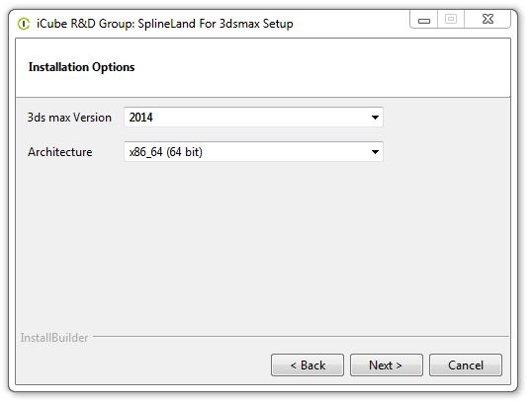Expand the Architecture combo box
Viewport: 532px width, 405px height.
pyautogui.click(x=253, y=152)
